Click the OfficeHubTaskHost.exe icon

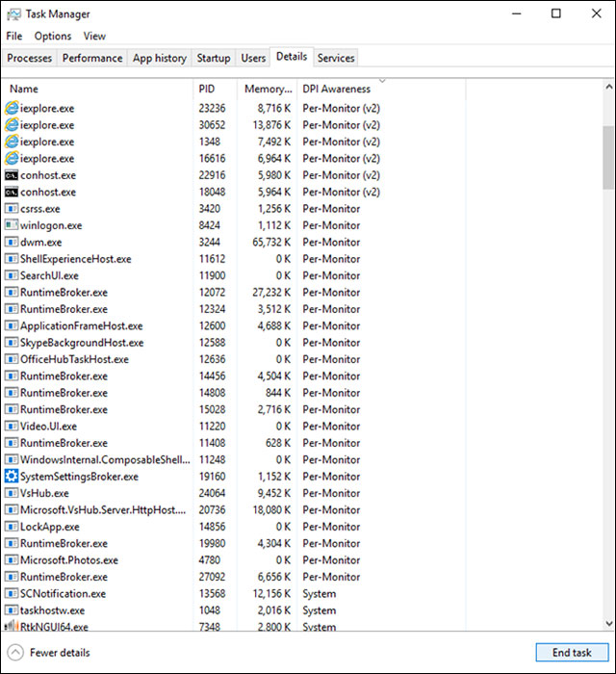point(12,359)
